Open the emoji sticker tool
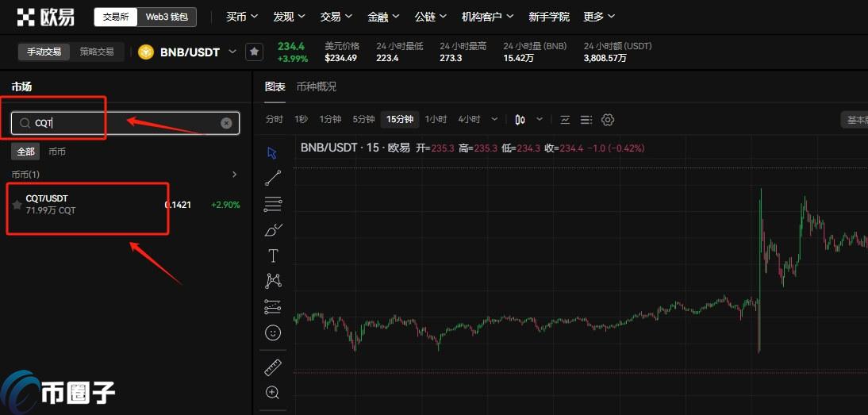 pos(273,332)
